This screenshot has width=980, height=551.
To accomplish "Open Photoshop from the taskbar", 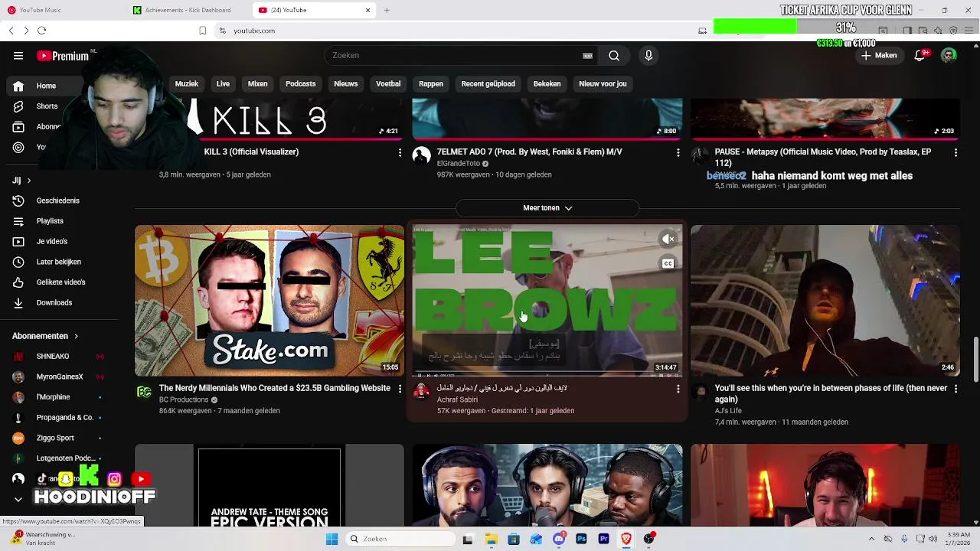I will coord(581,539).
